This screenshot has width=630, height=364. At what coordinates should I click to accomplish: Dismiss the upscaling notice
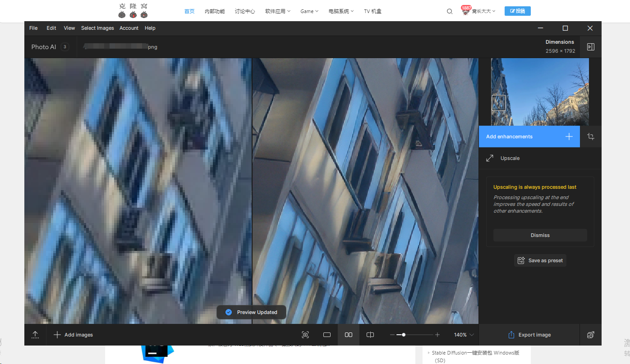coord(540,235)
